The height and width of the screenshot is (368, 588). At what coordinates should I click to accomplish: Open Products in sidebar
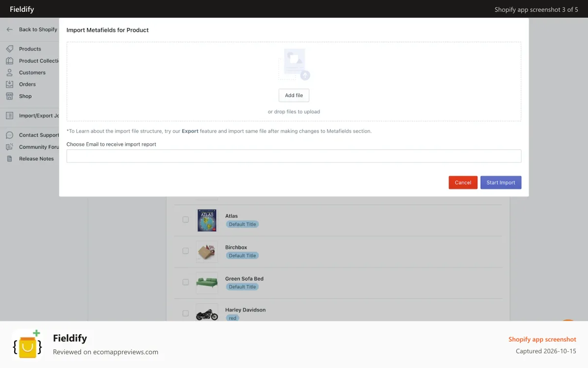30,49
